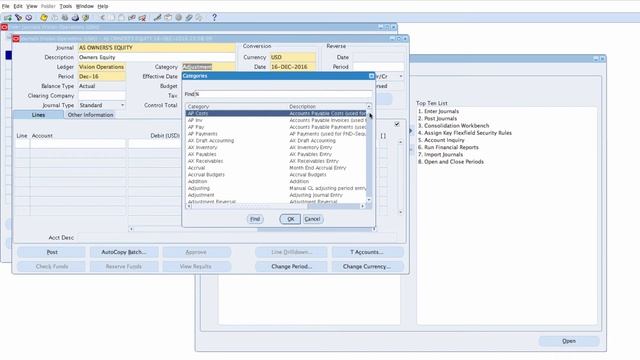Open the Tools menu
Screen dimensions: 640x360
65,6
